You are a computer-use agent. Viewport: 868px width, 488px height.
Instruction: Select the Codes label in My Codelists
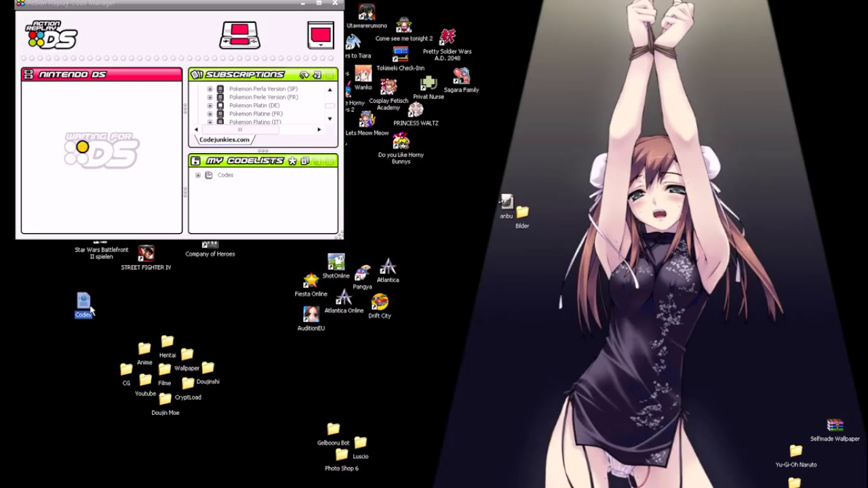click(x=225, y=175)
